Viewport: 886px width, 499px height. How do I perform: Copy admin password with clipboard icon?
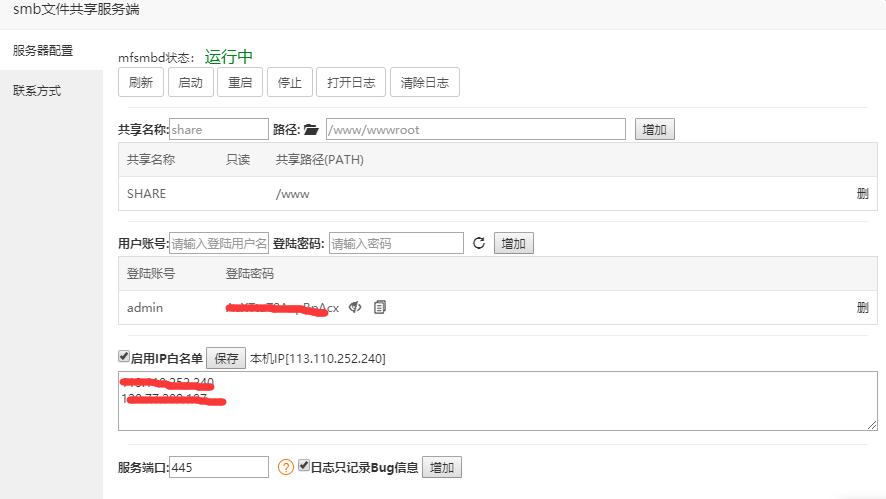click(x=379, y=307)
